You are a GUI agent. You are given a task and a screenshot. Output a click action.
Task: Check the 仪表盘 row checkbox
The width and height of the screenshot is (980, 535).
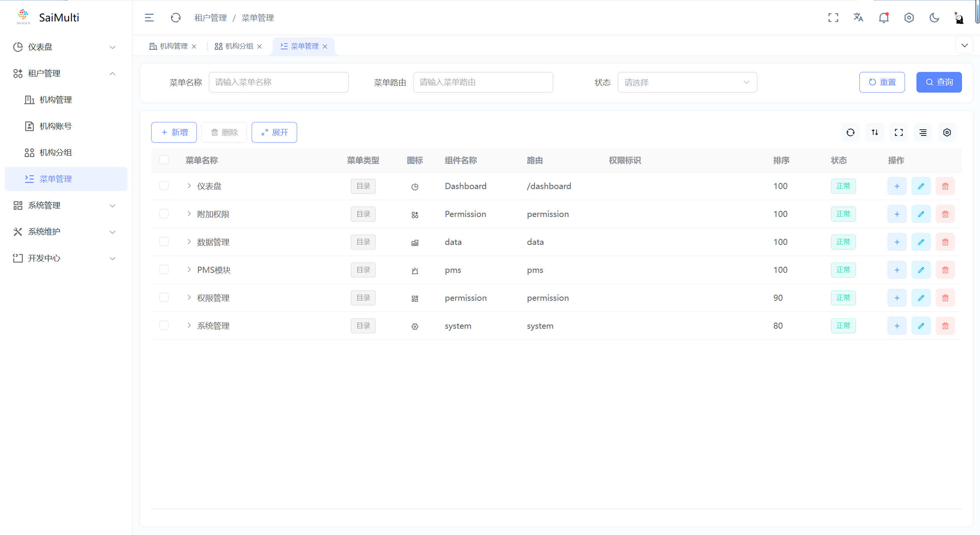pyautogui.click(x=164, y=186)
